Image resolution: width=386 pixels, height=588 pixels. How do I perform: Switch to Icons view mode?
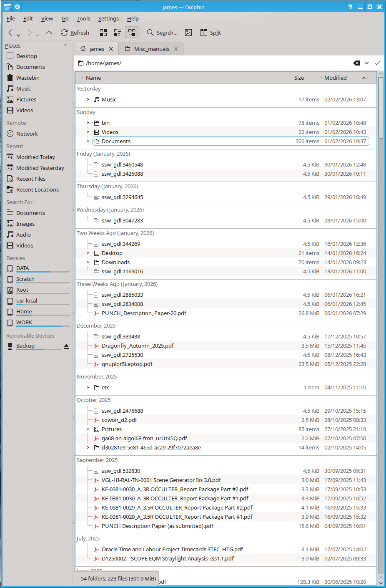pyautogui.click(x=103, y=33)
